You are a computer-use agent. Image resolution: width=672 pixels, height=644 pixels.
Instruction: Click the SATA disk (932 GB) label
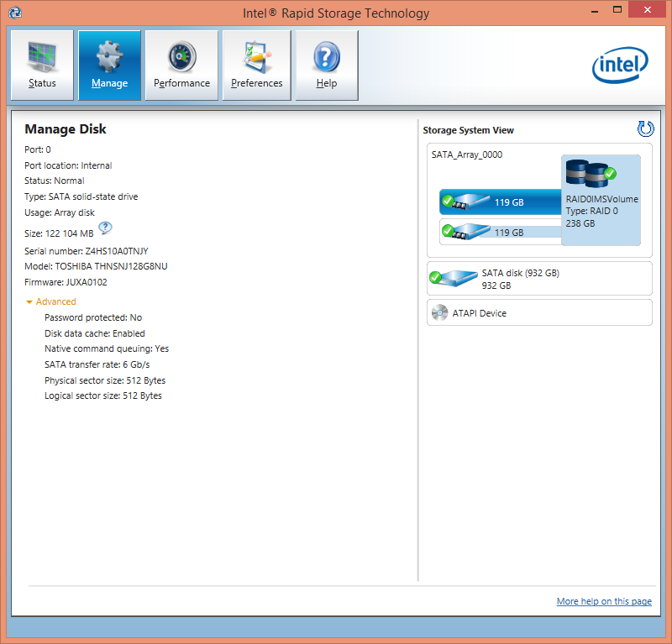[520, 273]
